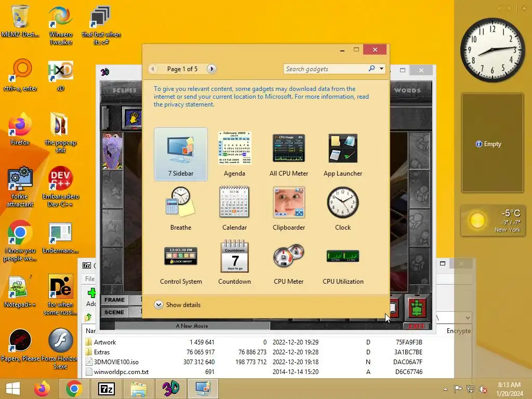This screenshot has width=532, height=399.
Task: Open Notepad++ desktop shortcut
Action: pos(20,291)
